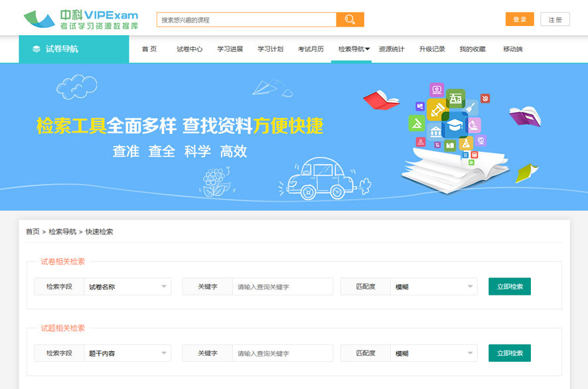Image resolution: width=588 pixels, height=389 pixels.
Task: Click the red open book illustration
Action: [x=381, y=100]
